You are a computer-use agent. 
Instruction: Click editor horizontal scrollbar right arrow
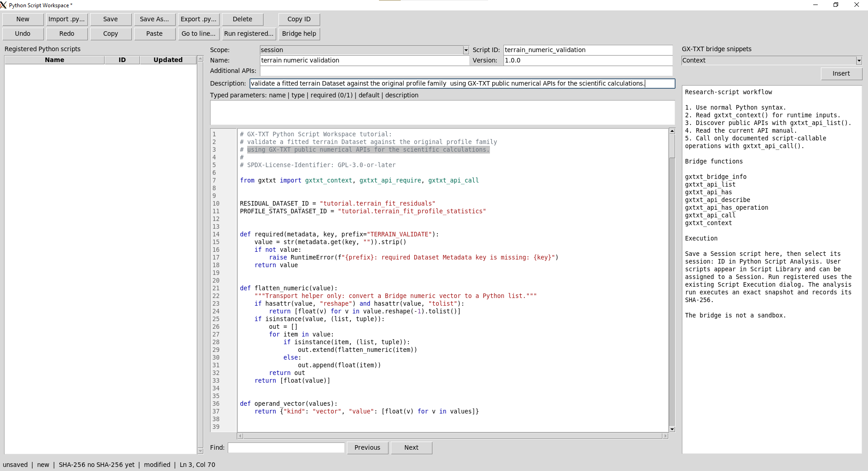(x=665, y=436)
